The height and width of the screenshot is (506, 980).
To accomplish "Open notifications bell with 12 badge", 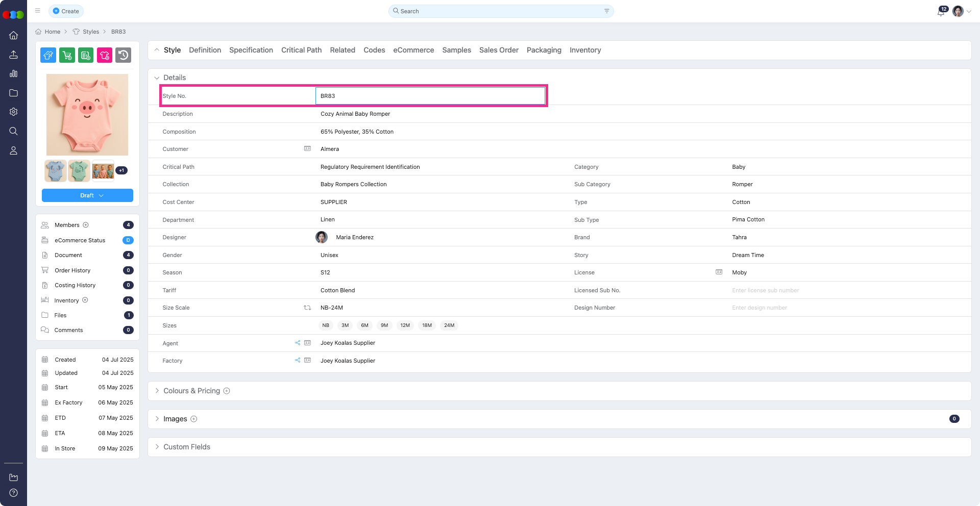I will pos(941,12).
